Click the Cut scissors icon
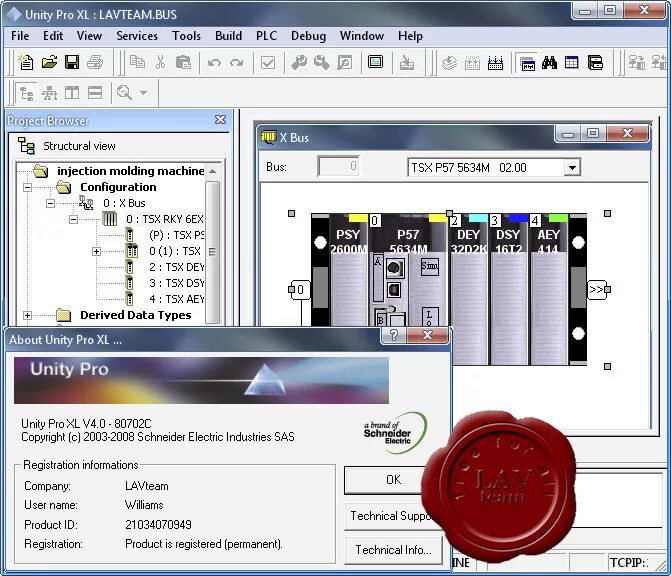 (x=160, y=62)
